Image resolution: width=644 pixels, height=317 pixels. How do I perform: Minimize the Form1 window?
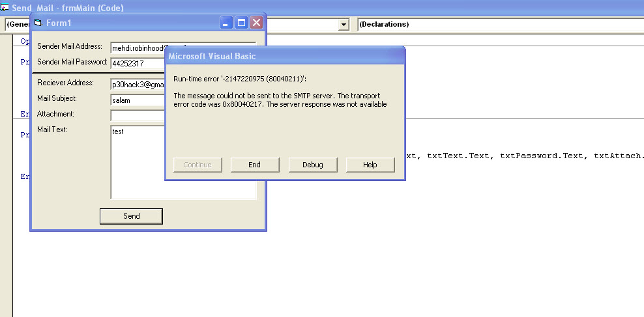coord(226,23)
